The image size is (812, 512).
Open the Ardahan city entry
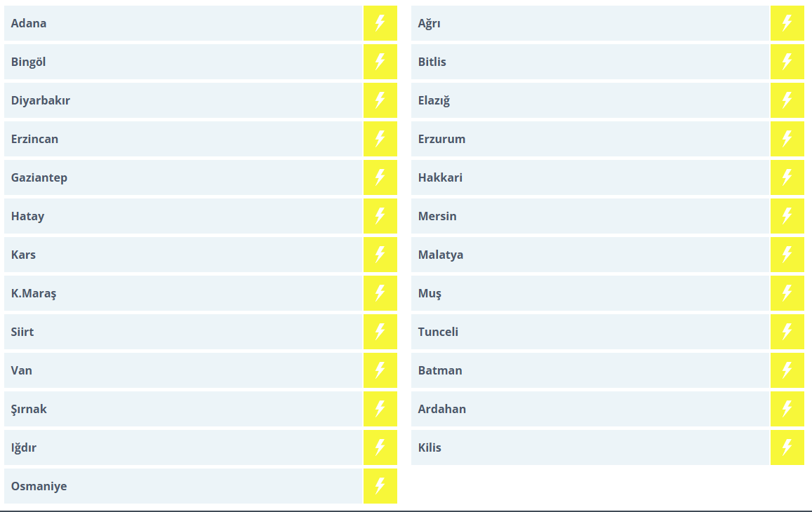click(x=442, y=409)
